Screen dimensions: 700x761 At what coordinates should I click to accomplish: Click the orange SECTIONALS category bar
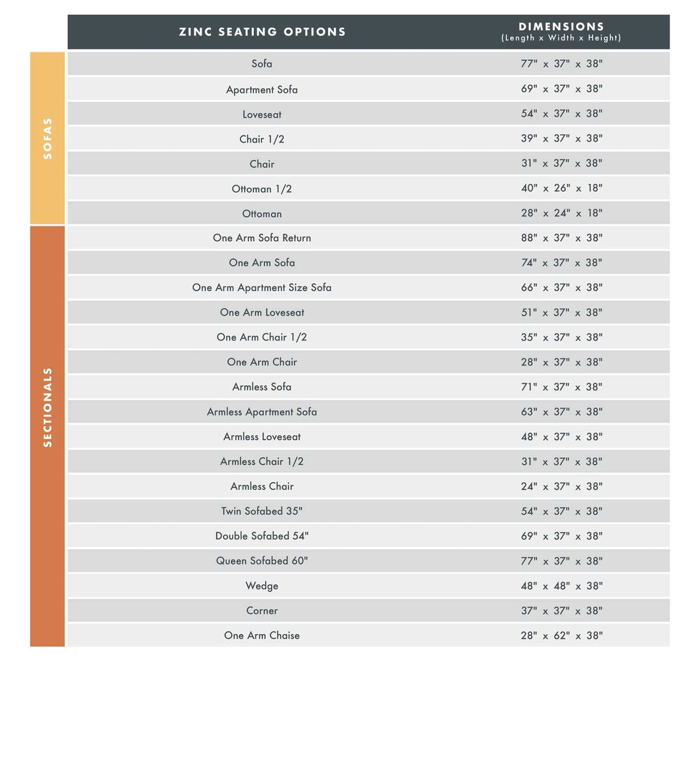point(47,436)
